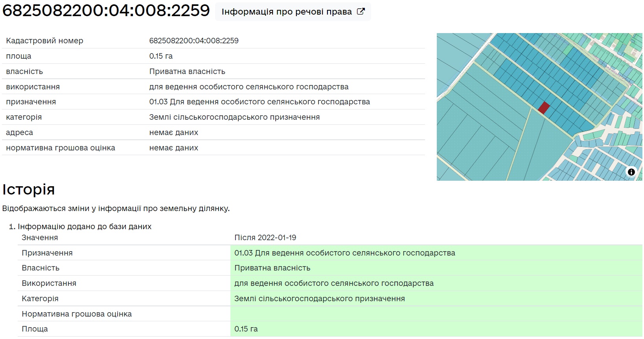Click "Землі сільськогосподарського призначення" in the history table

point(319,298)
